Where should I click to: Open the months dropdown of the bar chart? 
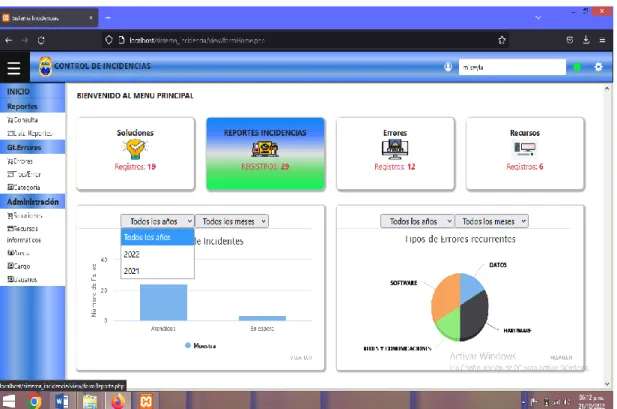pos(232,221)
